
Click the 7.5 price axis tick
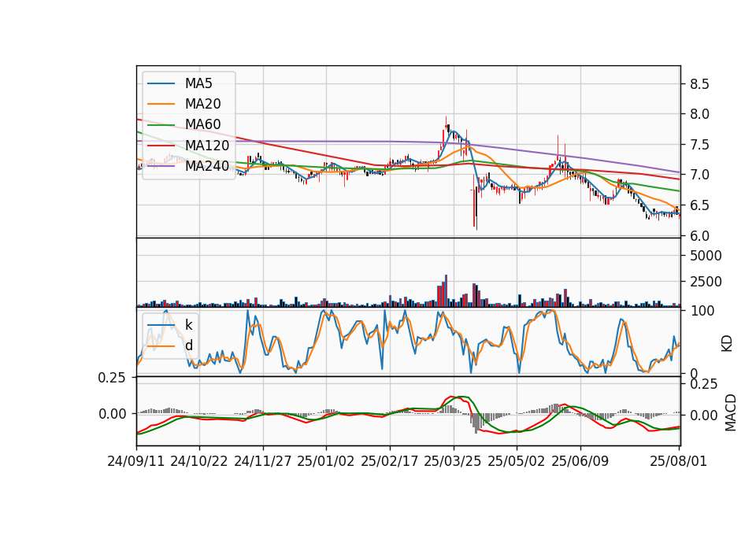[x=699, y=145]
